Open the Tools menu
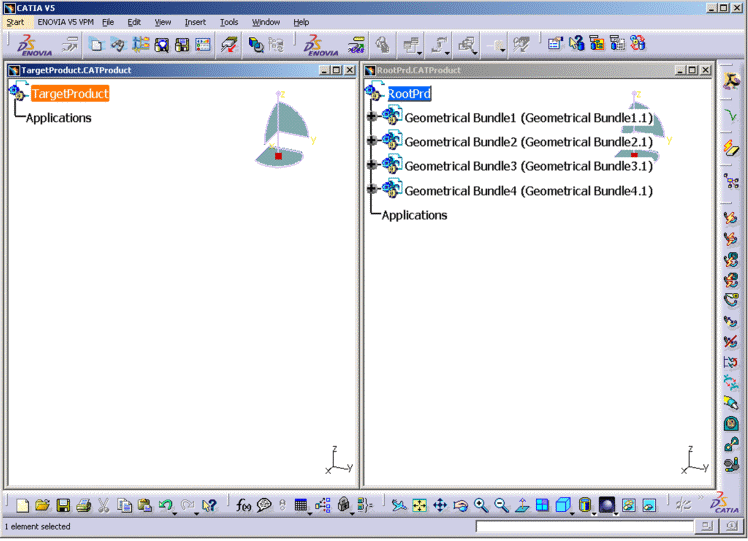This screenshot has width=748, height=541. click(229, 22)
